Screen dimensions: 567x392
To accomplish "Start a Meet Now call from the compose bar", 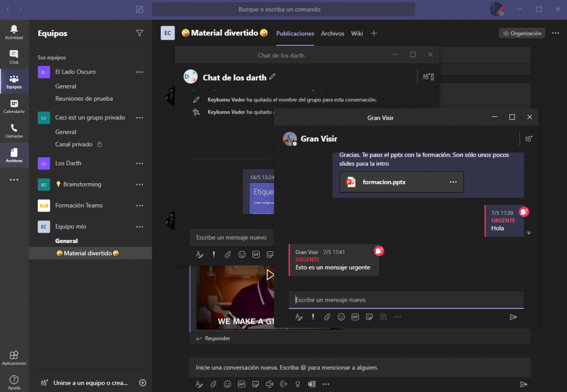I will (x=269, y=384).
